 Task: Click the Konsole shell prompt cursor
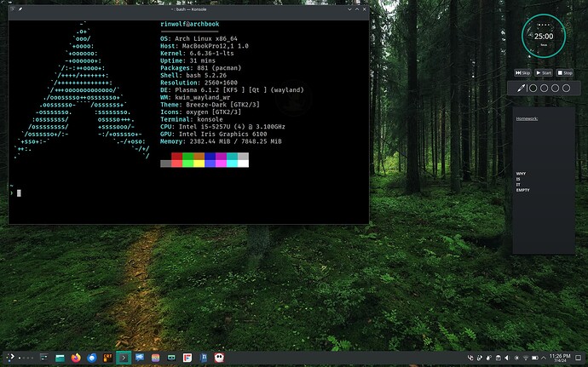pyautogui.click(x=19, y=193)
